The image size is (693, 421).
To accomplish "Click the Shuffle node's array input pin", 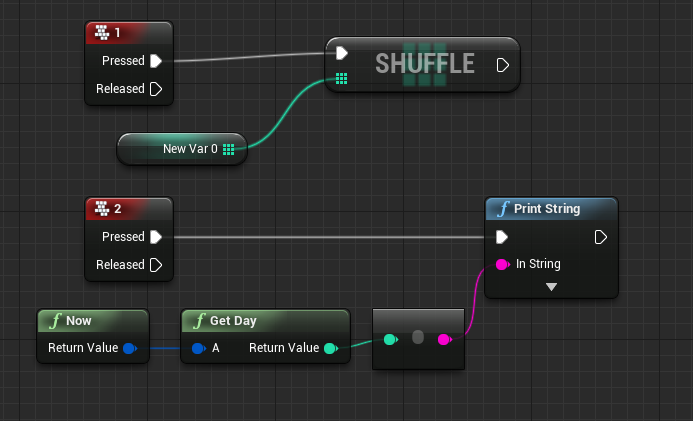I will point(342,78).
